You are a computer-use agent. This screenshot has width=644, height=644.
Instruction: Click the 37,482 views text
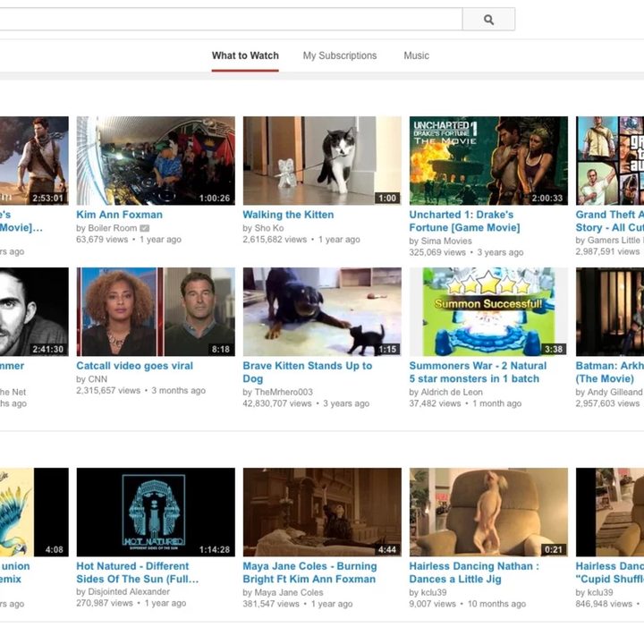point(435,403)
